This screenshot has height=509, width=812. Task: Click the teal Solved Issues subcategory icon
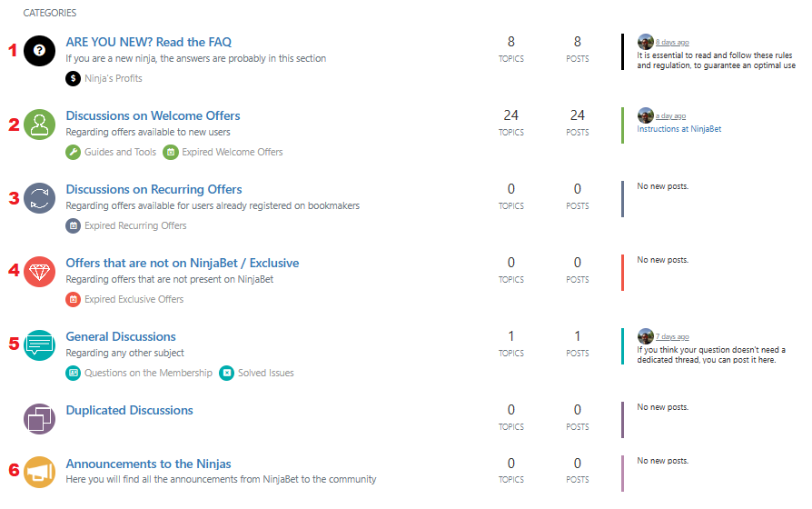[x=226, y=373]
